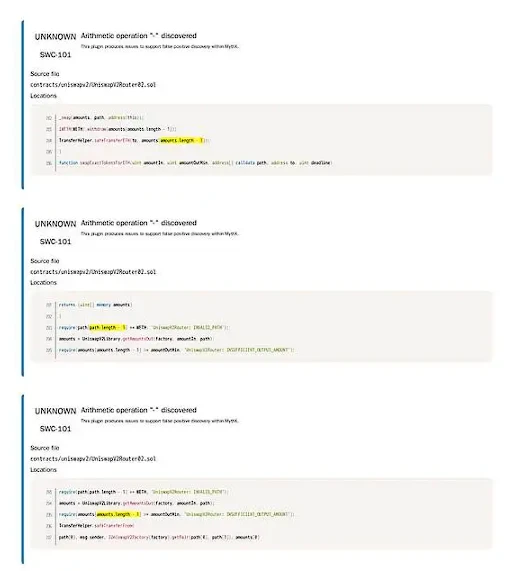Viewport: 532px width, 571px height.
Task: Click the highlighted amounts.length before 'amountOutMin' in bottom report
Action: pos(118,515)
